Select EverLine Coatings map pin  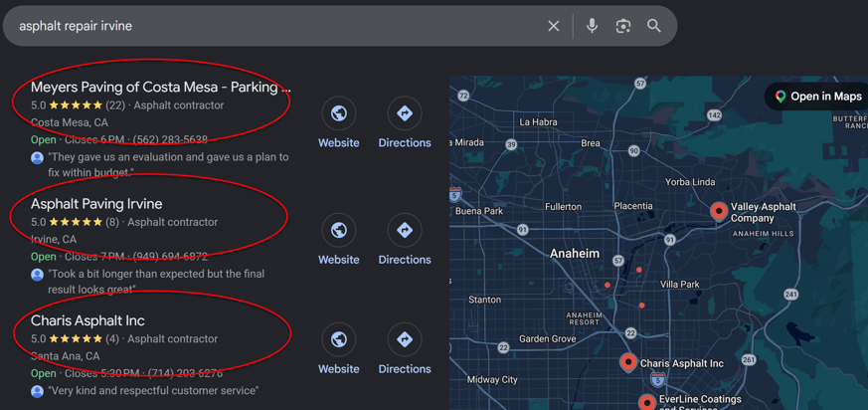[x=647, y=403]
